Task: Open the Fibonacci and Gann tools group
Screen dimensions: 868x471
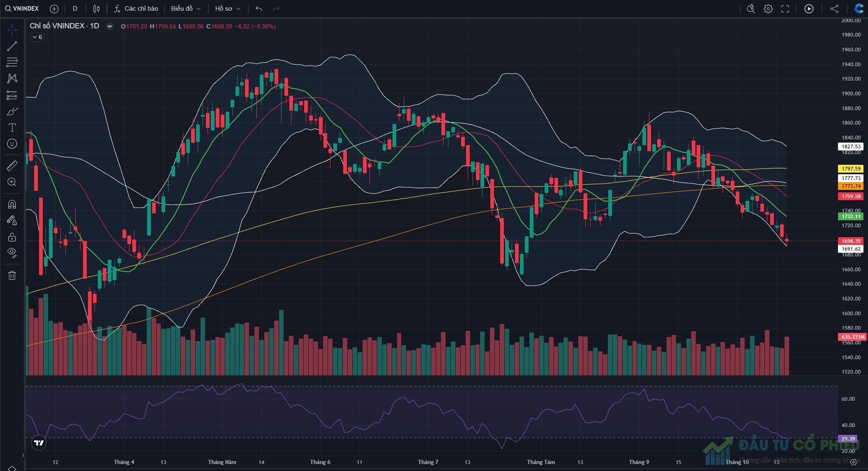Action: [12, 62]
